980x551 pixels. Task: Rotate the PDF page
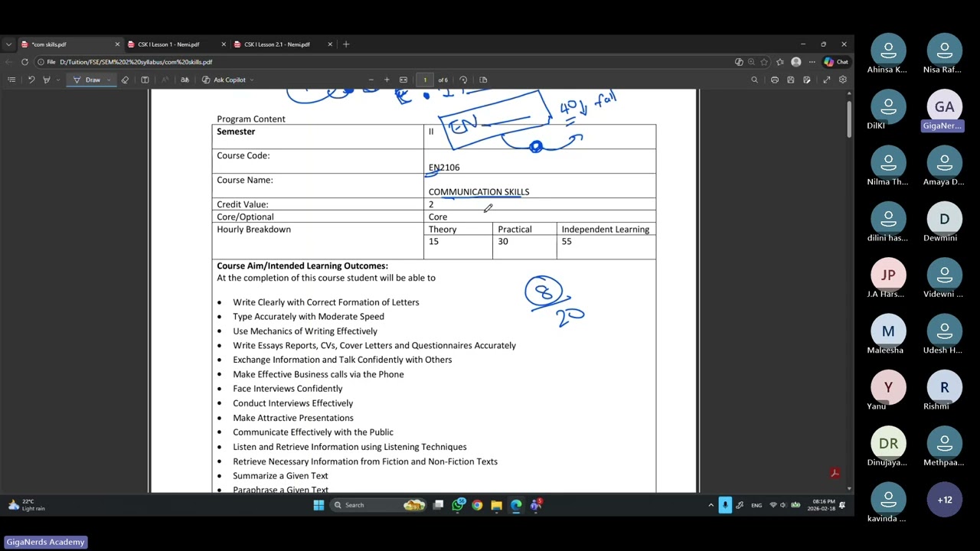coord(463,80)
